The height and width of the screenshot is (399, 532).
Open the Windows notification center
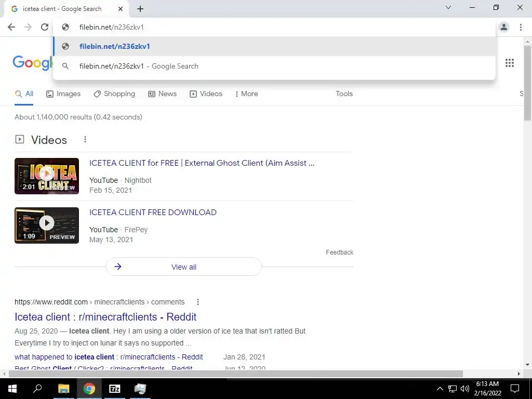[x=515, y=389]
